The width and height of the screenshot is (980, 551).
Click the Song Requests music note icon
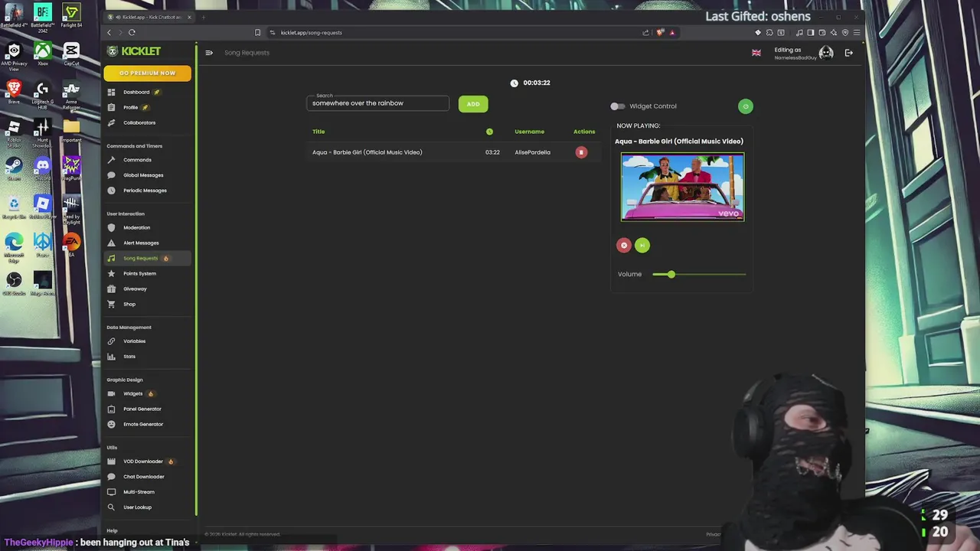pyautogui.click(x=111, y=258)
